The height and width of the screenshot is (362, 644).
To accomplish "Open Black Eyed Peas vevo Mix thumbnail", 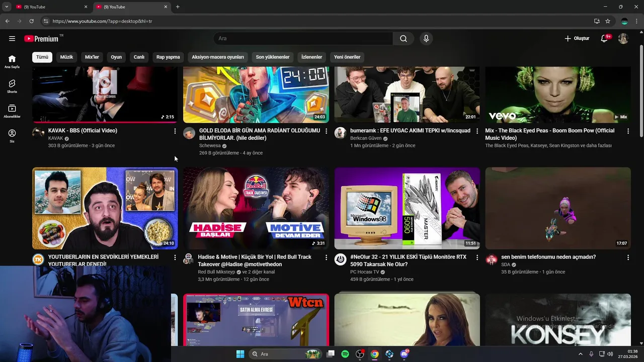I will point(558,95).
